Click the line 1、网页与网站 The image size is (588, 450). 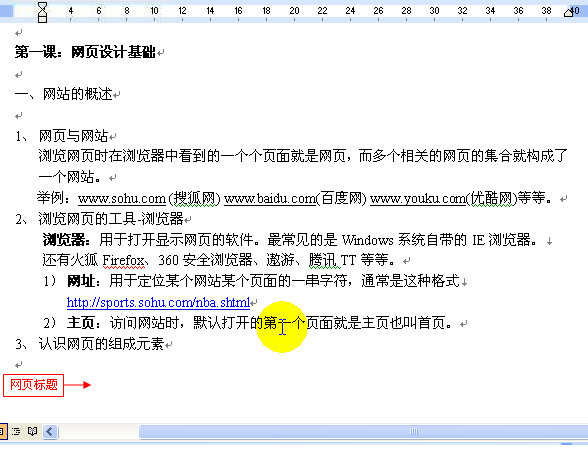(62, 136)
